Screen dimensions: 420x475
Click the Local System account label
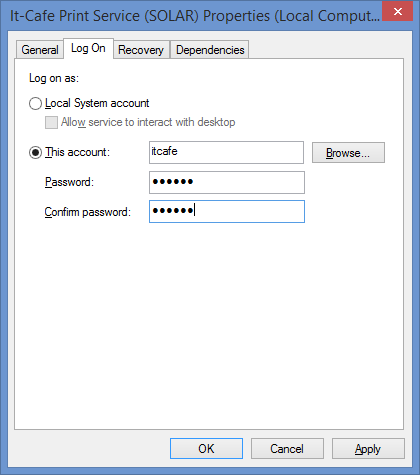[x=97, y=103]
